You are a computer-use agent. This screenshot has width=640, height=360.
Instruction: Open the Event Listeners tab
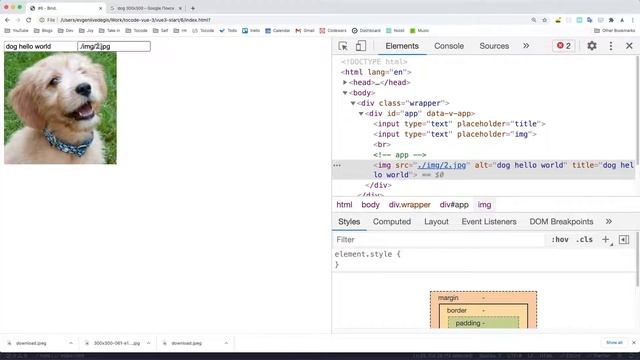[489, 222]
